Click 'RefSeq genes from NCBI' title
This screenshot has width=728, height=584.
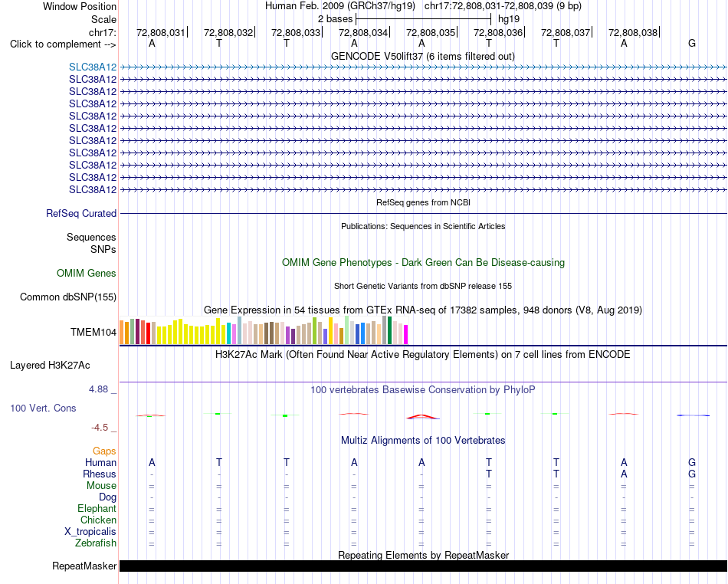pyautogui.click(x=423, y=202)
